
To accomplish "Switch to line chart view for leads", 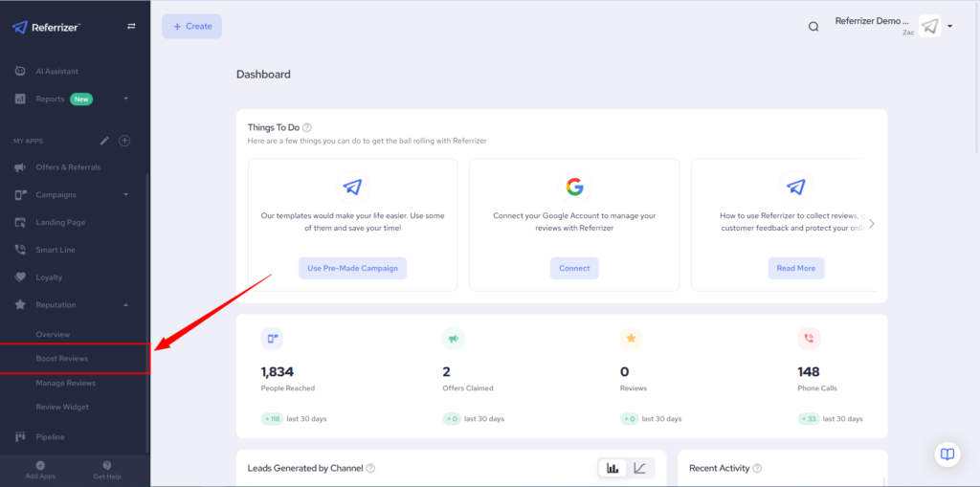I will tap(639, 468).
